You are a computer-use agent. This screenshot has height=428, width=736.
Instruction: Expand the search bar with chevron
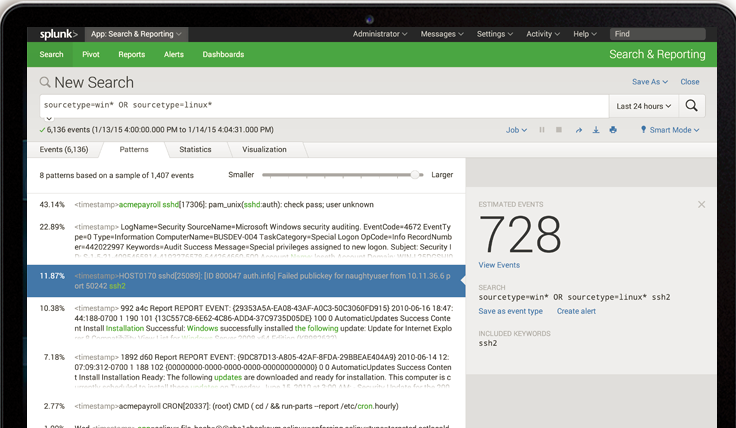point(50,119)
